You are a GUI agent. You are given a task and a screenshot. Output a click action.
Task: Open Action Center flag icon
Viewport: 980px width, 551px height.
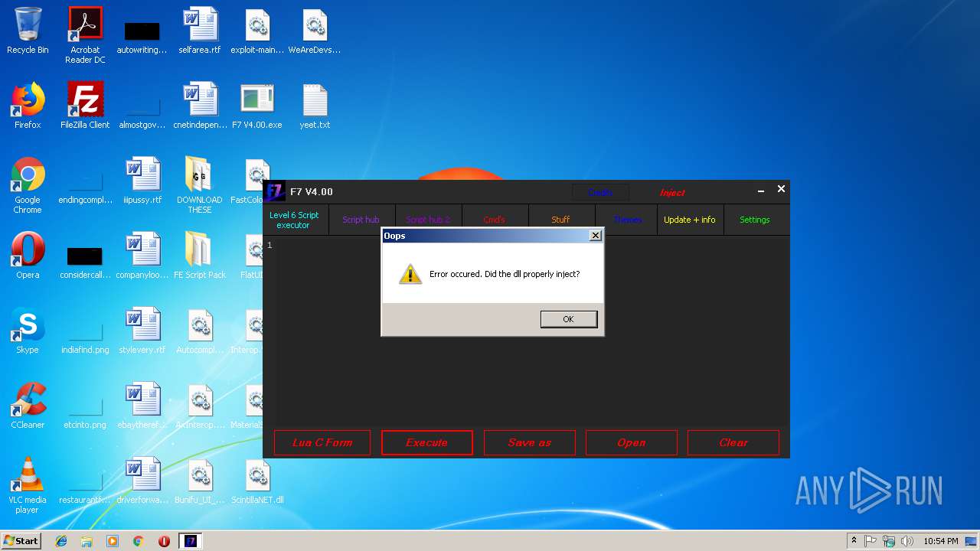tap(871, 541)
